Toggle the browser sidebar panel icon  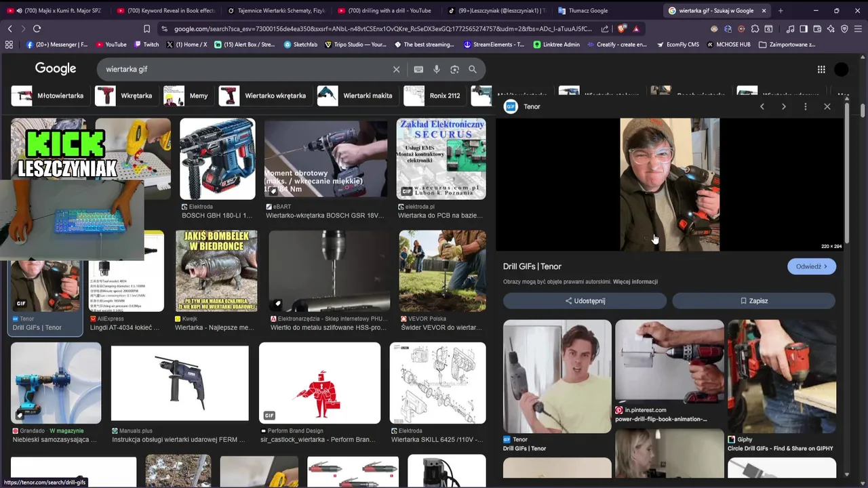(804, 28)
